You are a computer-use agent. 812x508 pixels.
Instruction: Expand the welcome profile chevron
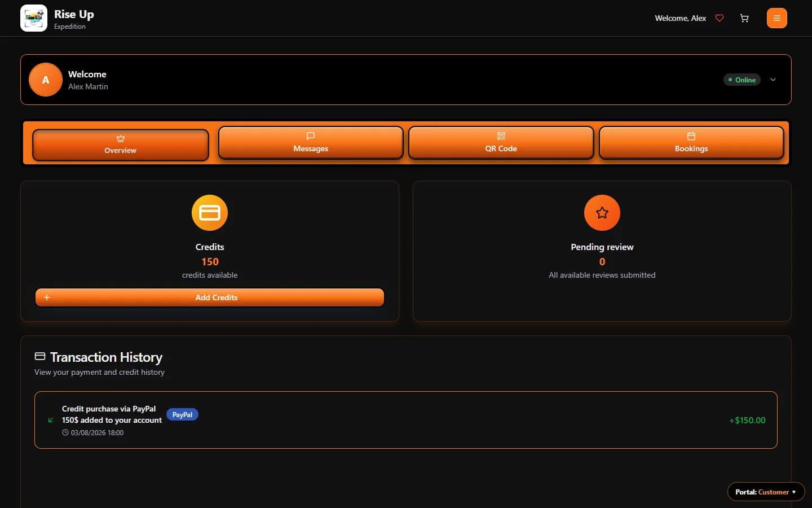coord(773,80)
